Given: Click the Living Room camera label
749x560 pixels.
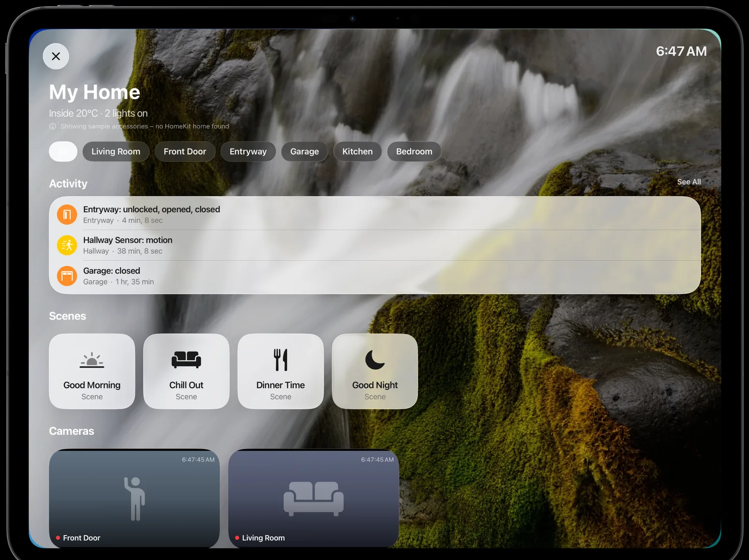Looking at the screenshot, I should (x=263, y=538).
